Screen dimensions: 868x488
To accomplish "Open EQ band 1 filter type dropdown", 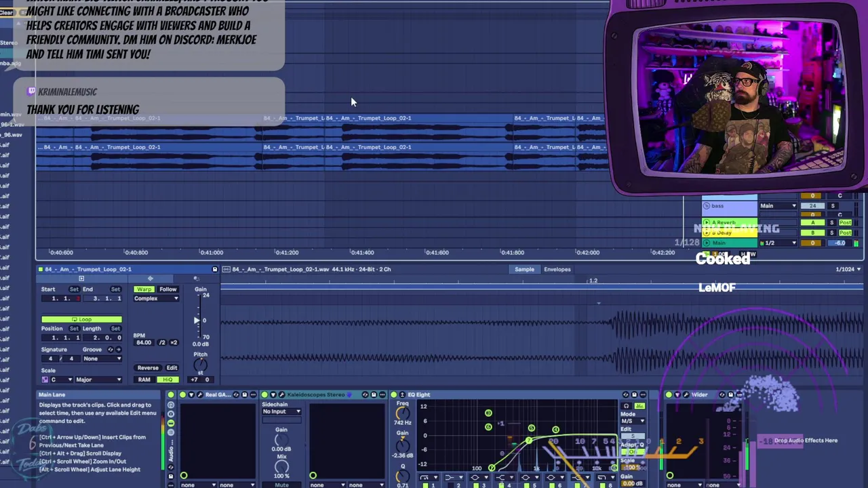I will [429, 477].
